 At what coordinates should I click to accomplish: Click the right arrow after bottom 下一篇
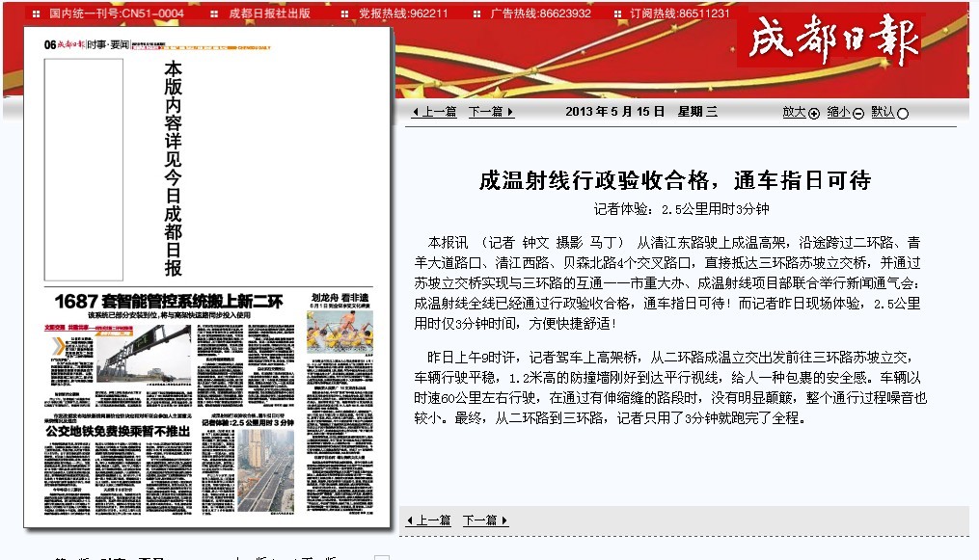(504, 520)
